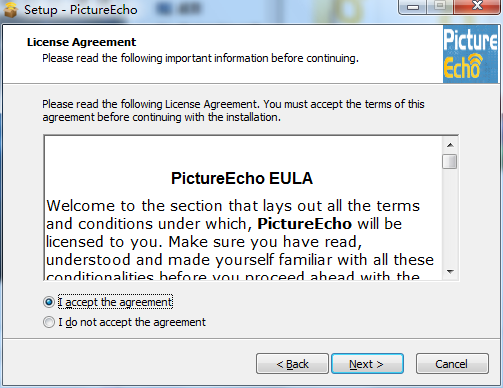Click the 'I do not accept the agreement' label
This screenshot has height=388, width=503.
[132, 322]
